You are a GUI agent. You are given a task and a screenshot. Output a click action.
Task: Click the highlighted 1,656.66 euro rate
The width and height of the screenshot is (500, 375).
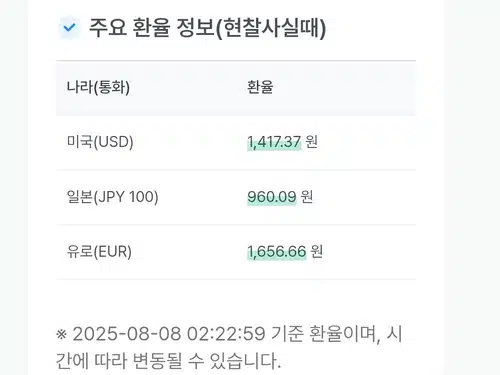(x=277, y=251)
